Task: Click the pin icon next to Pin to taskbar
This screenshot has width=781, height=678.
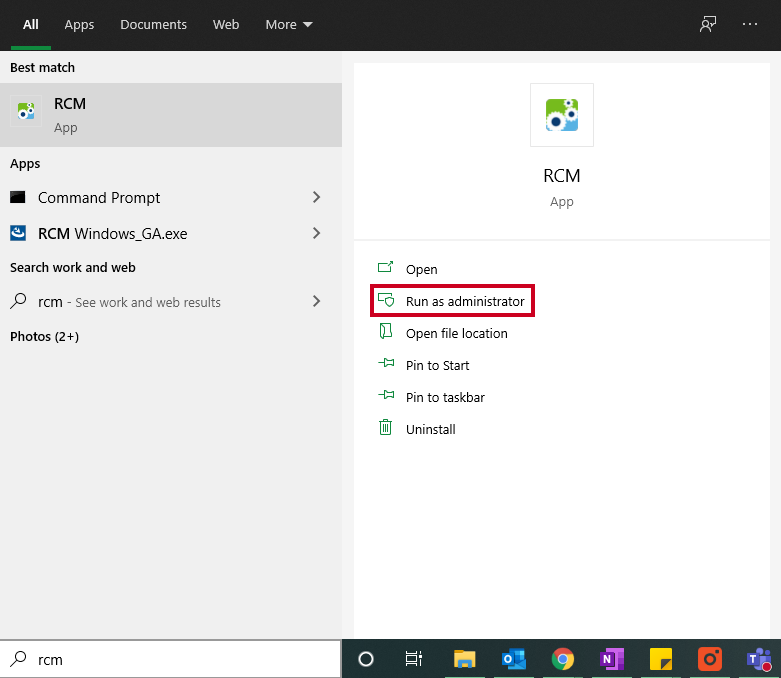Action: click(386, 396)
